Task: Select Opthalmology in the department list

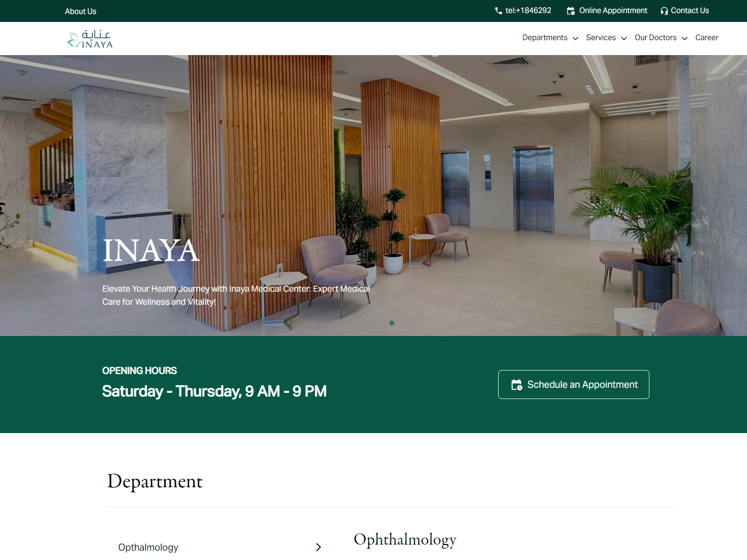Action: (x=148, y=547)
